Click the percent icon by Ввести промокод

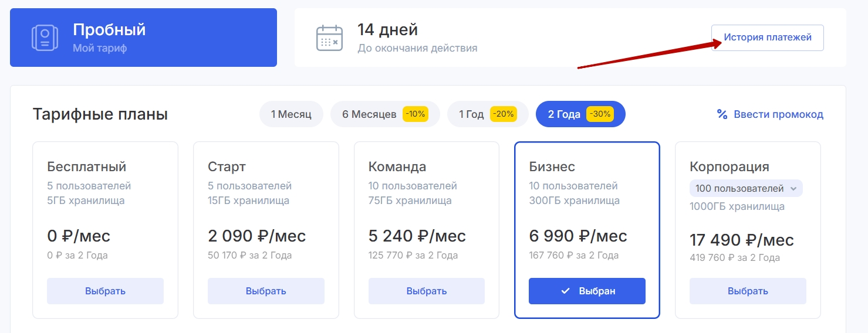[722, 114]
